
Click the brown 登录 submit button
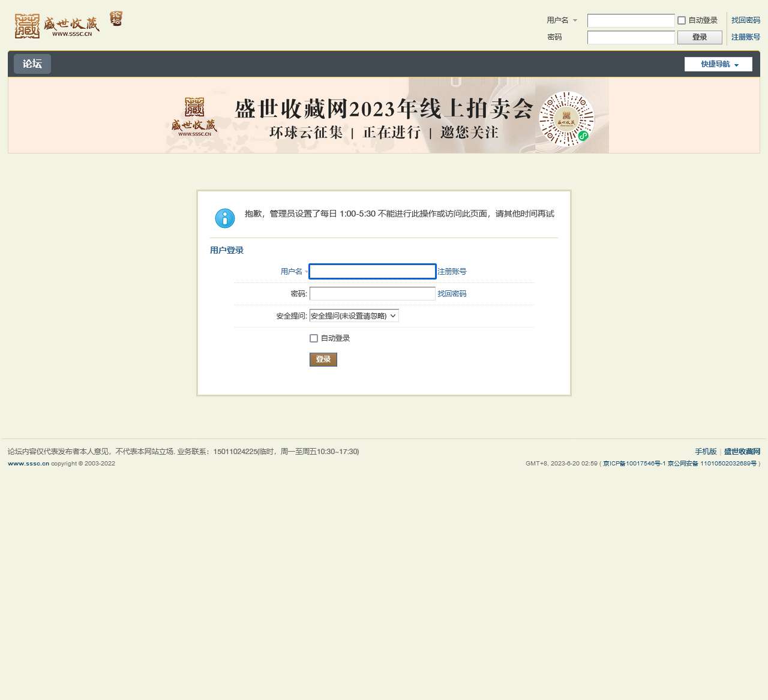coord(323,359)
